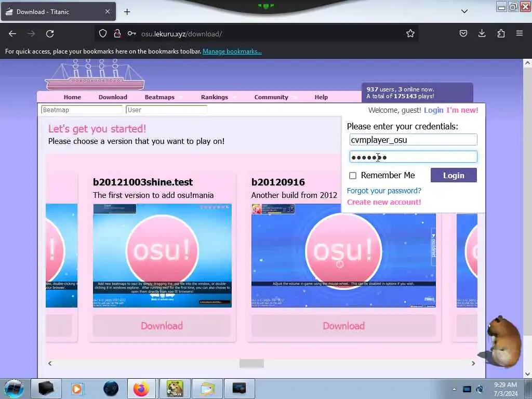Open the Firefox hamburger menu

pos(520,33)
